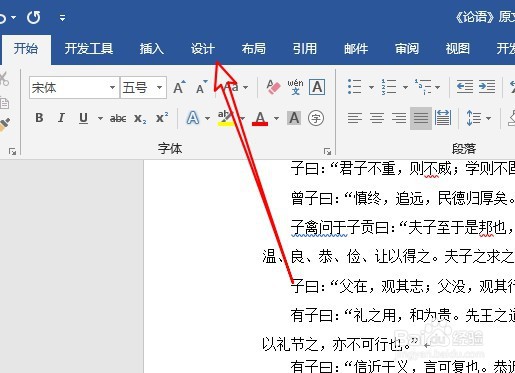Switch to the 布局 tab
The width and height of the screenshot is (515, 373).
pyautogui.click(x=254, y=49)
